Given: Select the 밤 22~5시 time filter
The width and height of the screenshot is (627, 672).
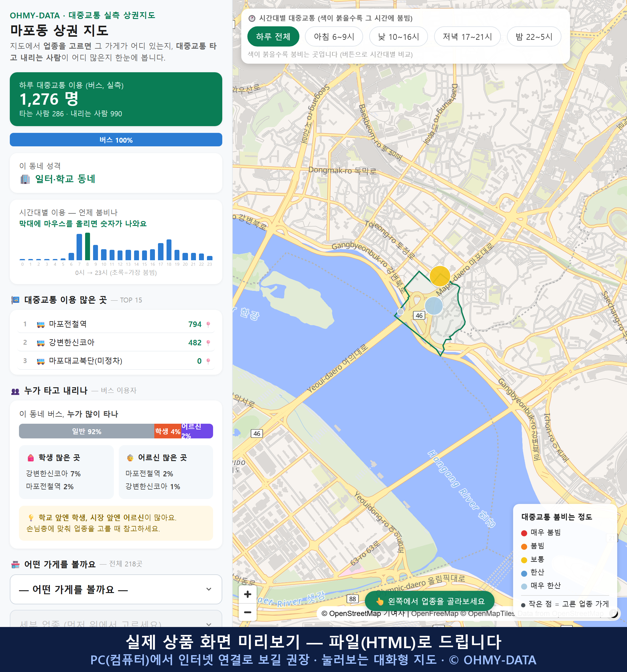Looking at the screenshot, I should (534, 36).
